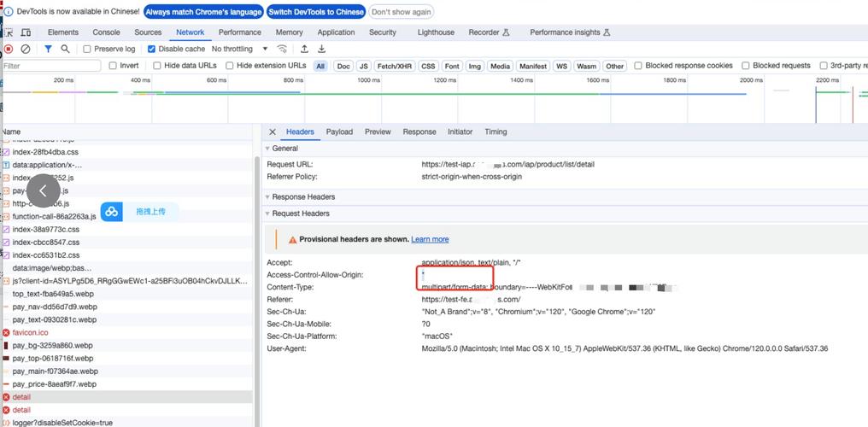This screenshot has width=868, height=427.
Task: Stop recording the network log
Action: [9, 50]
